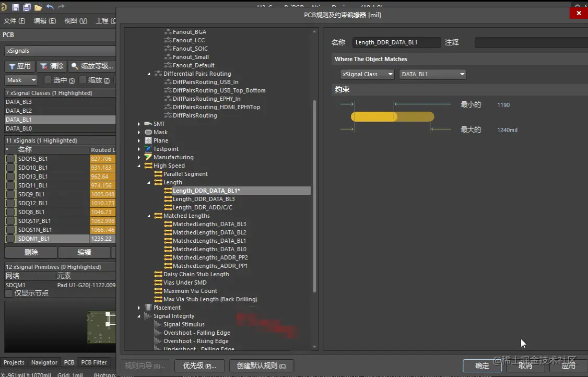Open the 编辑 (E) menu

(45, 21)
